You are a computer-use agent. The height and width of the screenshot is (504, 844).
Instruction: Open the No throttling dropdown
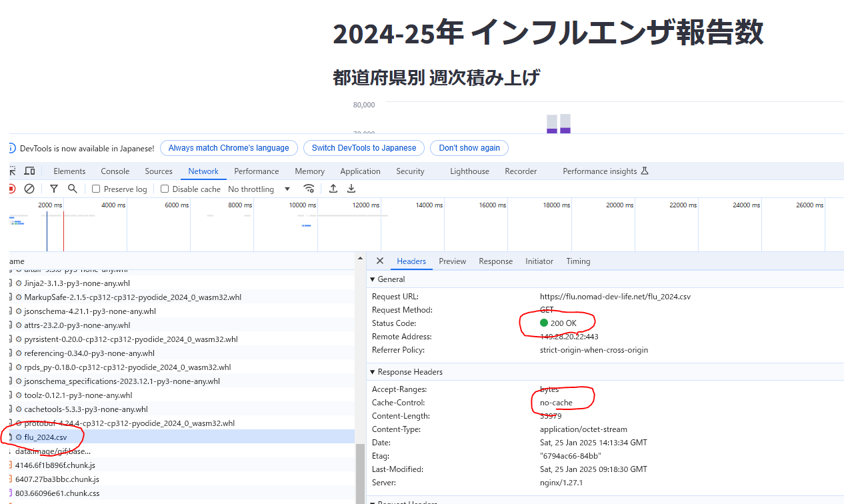click(x=259, y=189)
